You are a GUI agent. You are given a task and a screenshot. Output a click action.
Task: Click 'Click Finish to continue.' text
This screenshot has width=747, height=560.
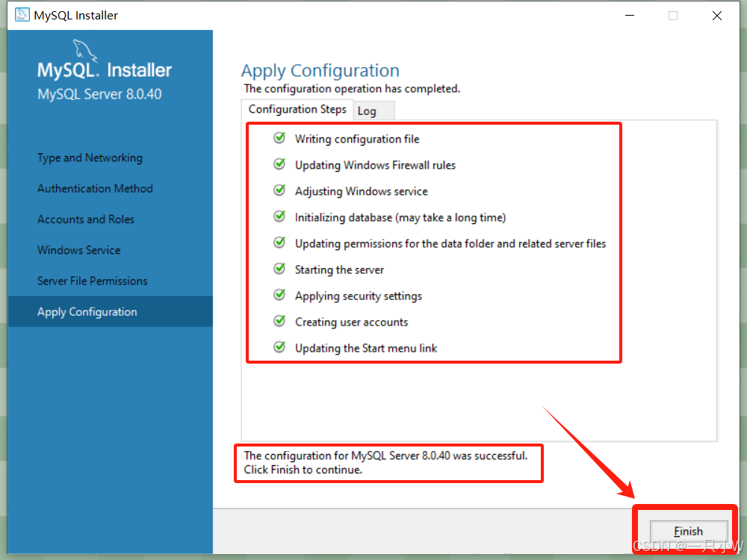(x=303, y=470)
